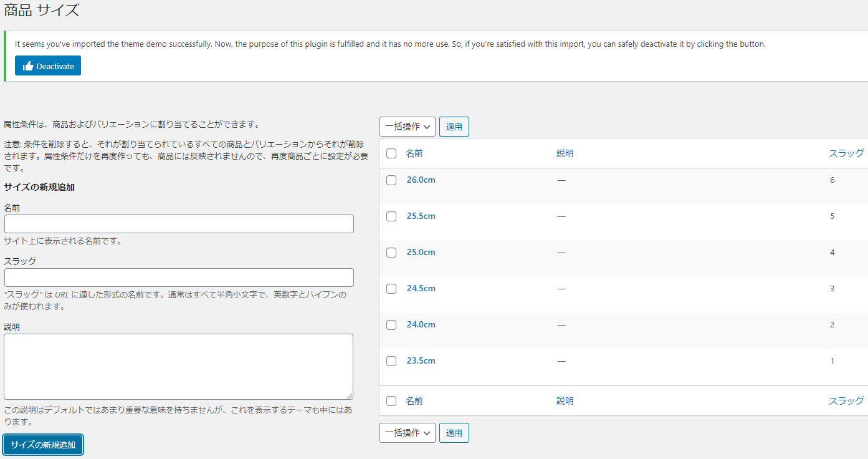Click the サイズの新規追加 submit button
868x459 pixels.
[x=43, y=445]
